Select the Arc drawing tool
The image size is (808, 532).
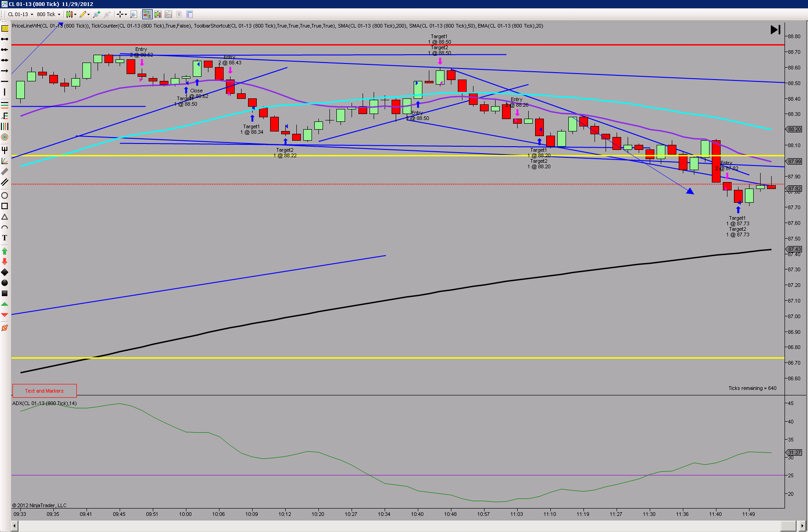coord(5,228)
